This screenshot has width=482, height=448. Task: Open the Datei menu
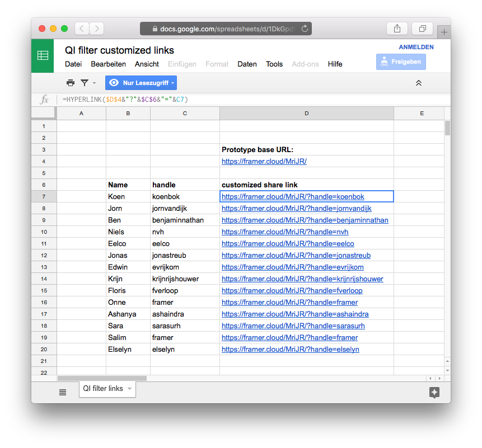coord(73,64)
